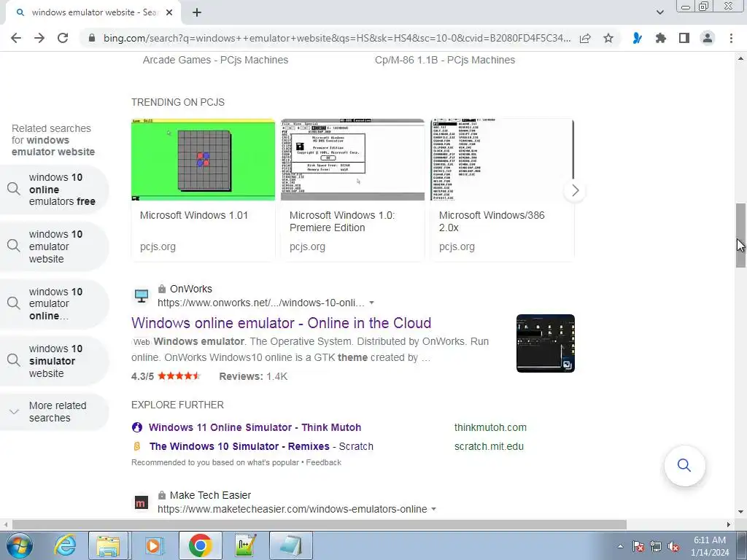
Task: Expand More related searches
Action: (x=54, y=412)
